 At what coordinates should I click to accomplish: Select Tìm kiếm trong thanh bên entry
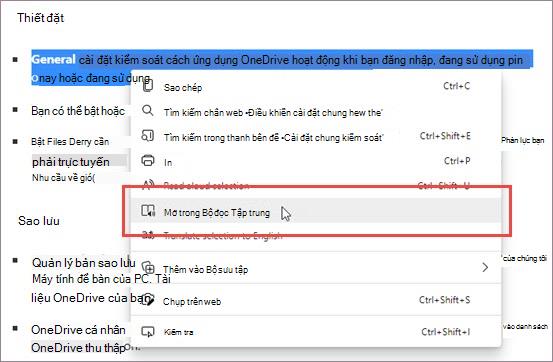pyautogui.click(x=316, y=137)
